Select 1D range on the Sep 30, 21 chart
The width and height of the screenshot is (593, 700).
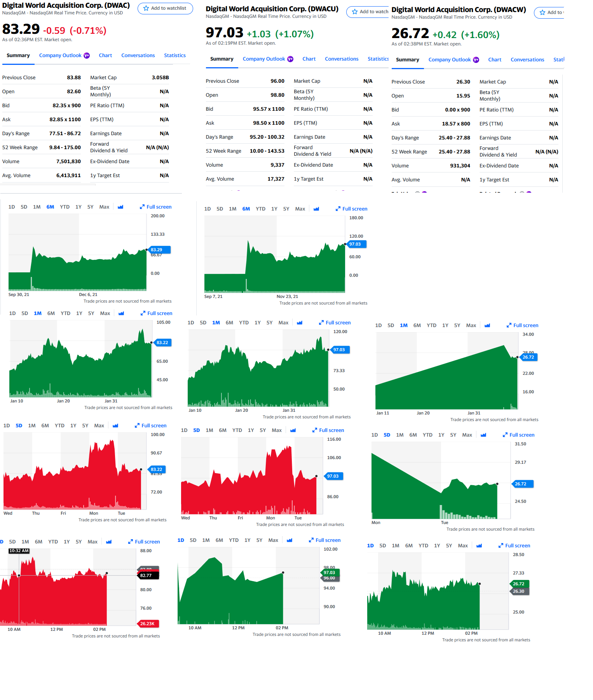12,207
